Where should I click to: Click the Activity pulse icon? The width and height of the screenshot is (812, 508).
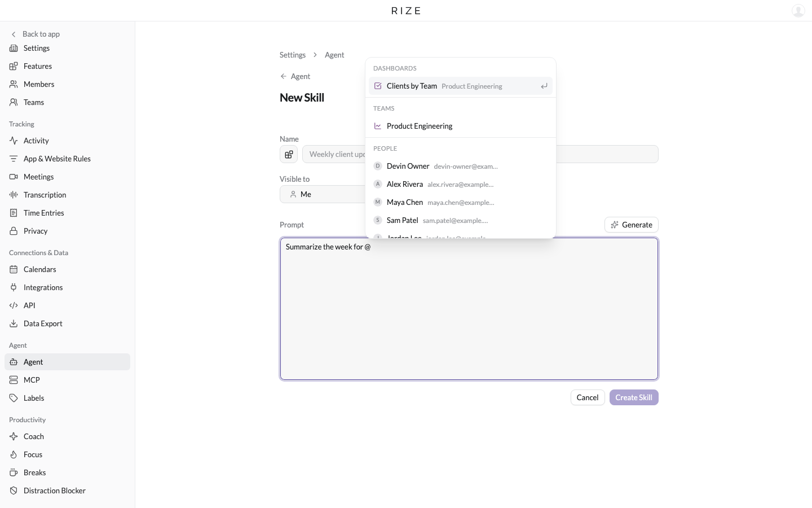14,141
